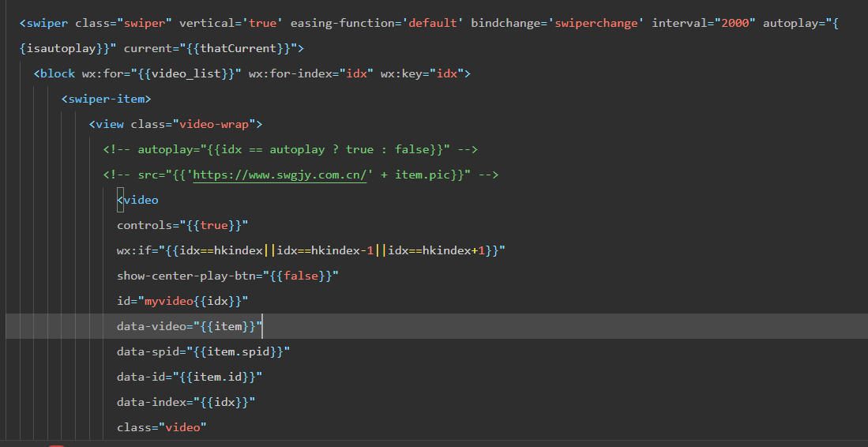Image resolution: width=868 pixels, height=447 pixels.
Task: Click the myvideo id value
Action: [169, 302]
